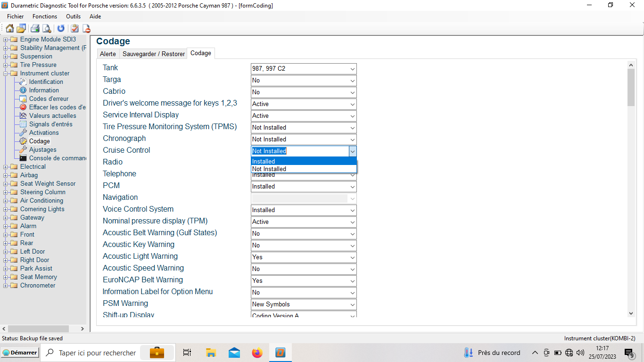The width and height of the screenshot is (644, 362).
Task: Select the Air Conditioning tree item
Action: pos(41,200)
